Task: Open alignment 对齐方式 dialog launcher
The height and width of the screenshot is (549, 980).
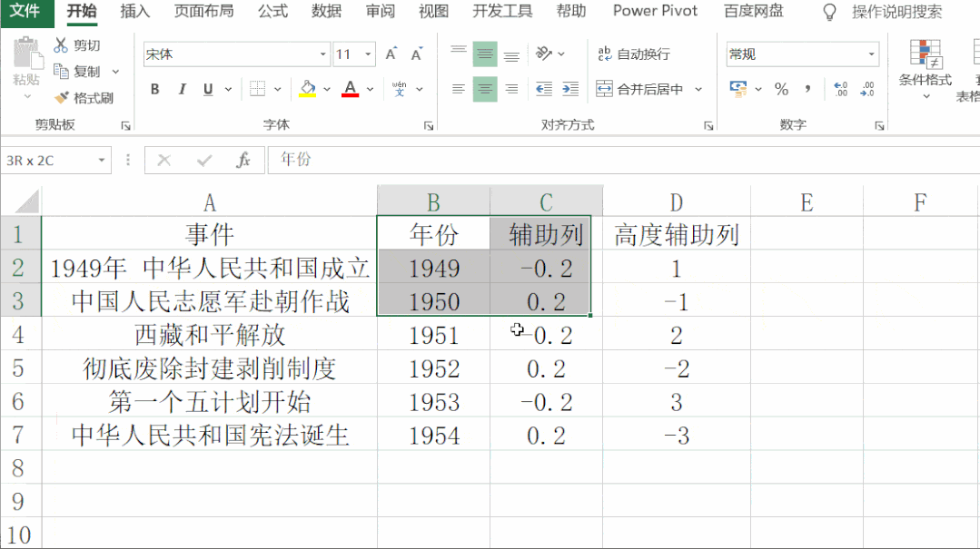Action: pyautogui.click(x=708, y=126)
